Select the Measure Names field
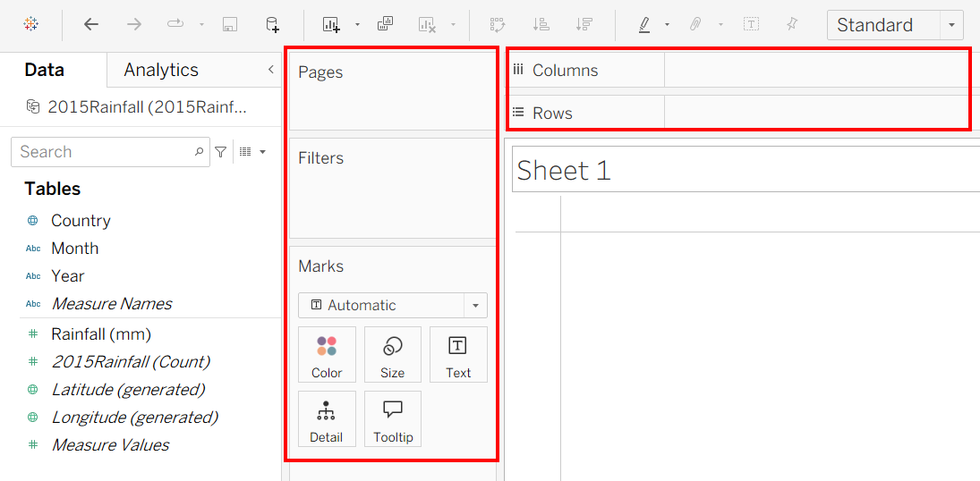The image size is (980, 481). [111, 304]
